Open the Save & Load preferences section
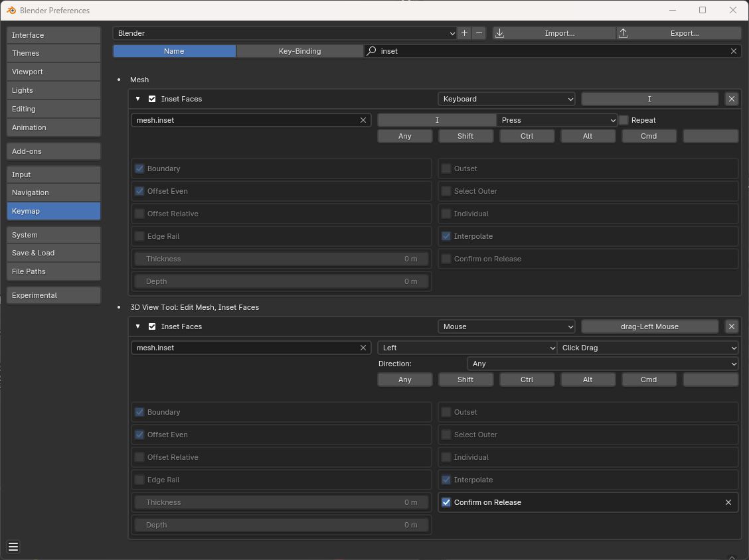Viewport: 749px width, 560px height. (54, 253)
